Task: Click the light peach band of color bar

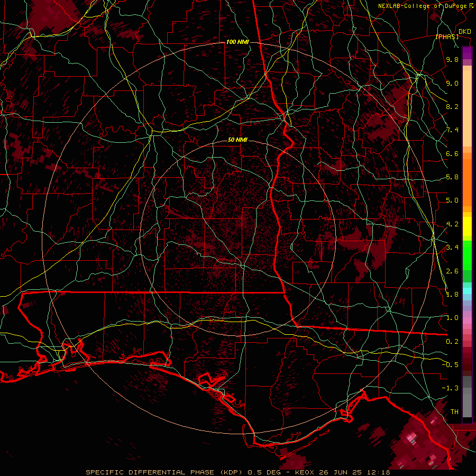Action: tap(467, 109)
